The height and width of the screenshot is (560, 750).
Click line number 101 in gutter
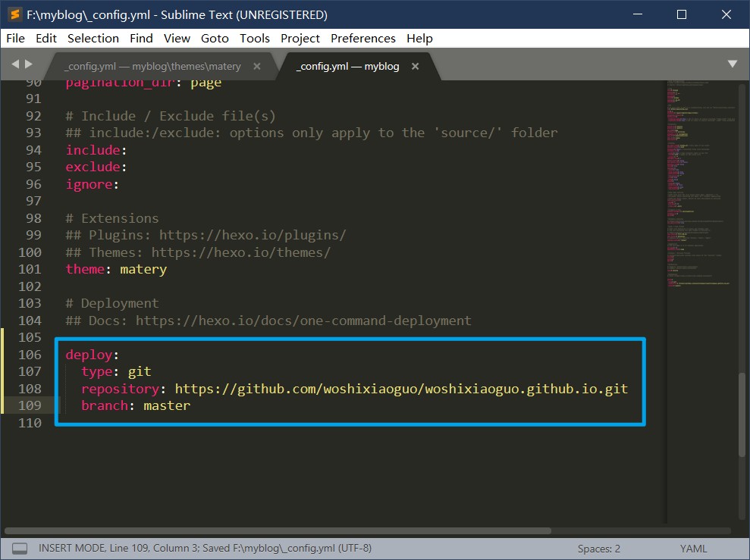pos(30,269)
